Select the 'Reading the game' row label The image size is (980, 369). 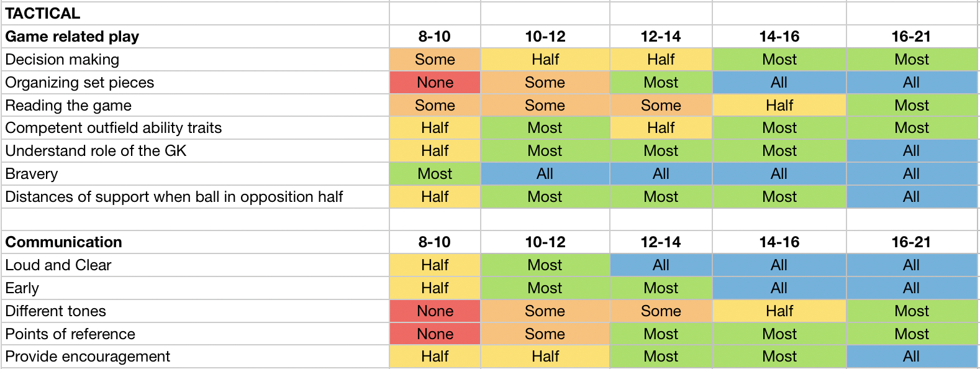coord(195,106)
